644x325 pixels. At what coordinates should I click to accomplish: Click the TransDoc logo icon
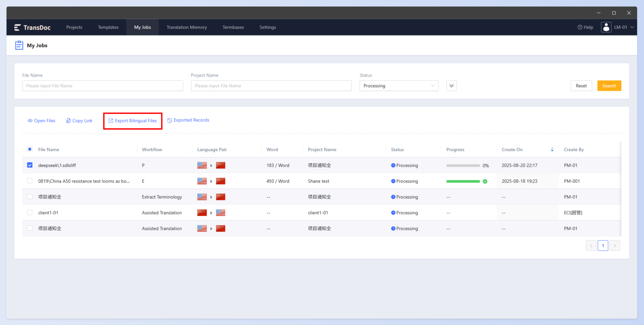pos(17,27)
